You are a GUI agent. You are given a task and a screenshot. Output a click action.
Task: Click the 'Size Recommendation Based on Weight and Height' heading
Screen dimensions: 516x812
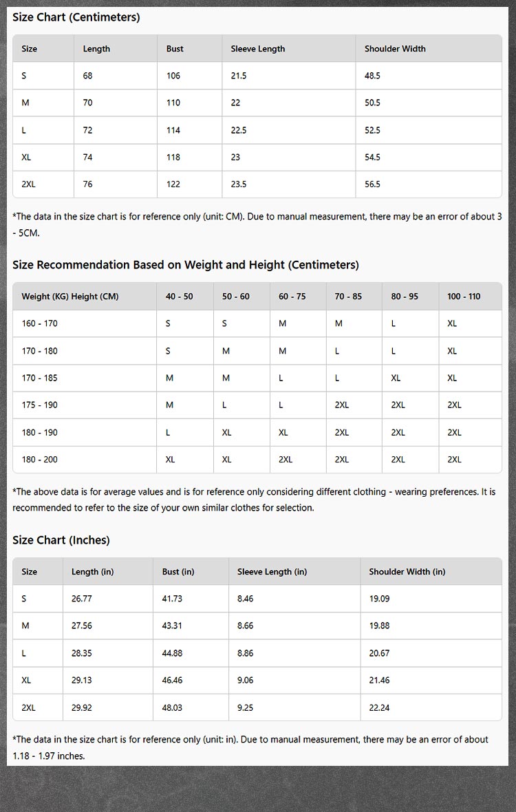click(186, 265)
